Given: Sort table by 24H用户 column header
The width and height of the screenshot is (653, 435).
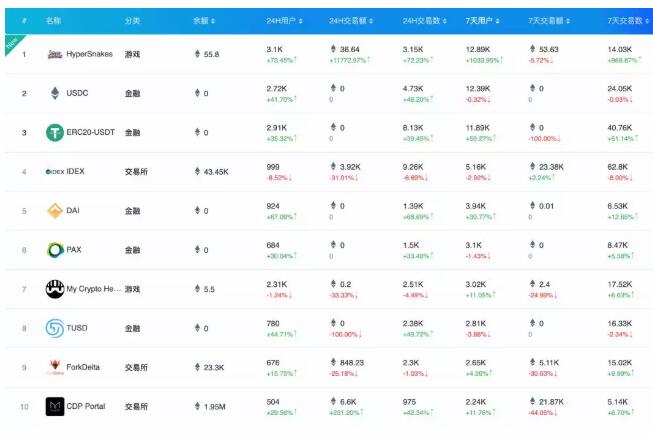Looking at the screenshot, I should click(x=284, y=20).
